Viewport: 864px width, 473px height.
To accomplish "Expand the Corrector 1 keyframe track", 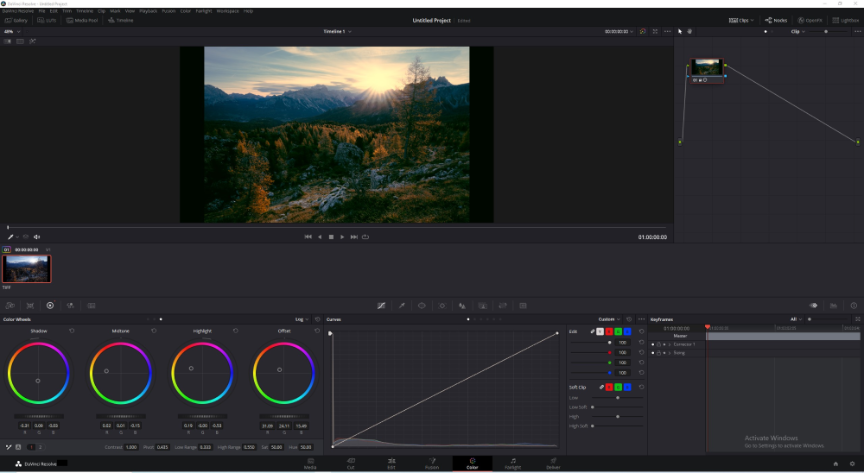I will point(669,345).
